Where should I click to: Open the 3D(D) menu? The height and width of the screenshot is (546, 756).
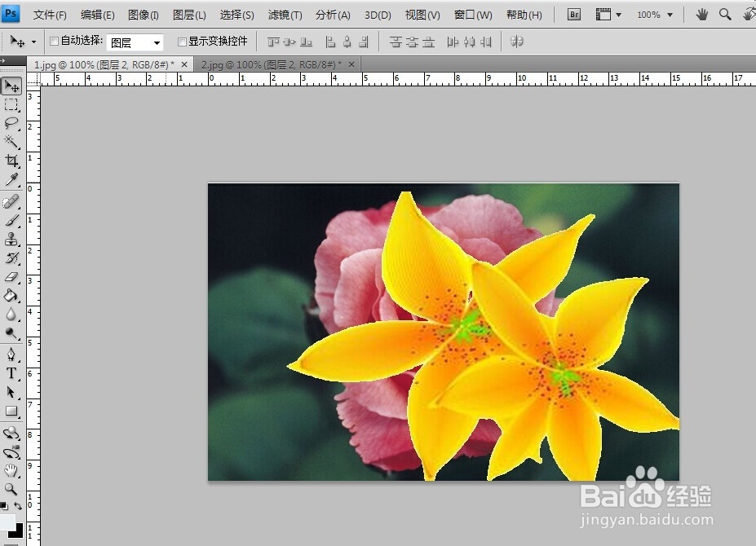[x=378, y=15]
